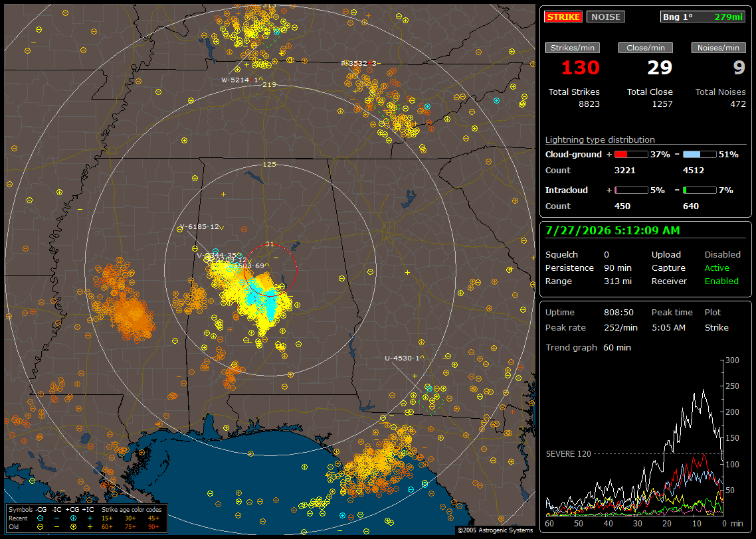Open the Trend graph 60 min setting
The image size is (756, 539).
coord(588,347)
